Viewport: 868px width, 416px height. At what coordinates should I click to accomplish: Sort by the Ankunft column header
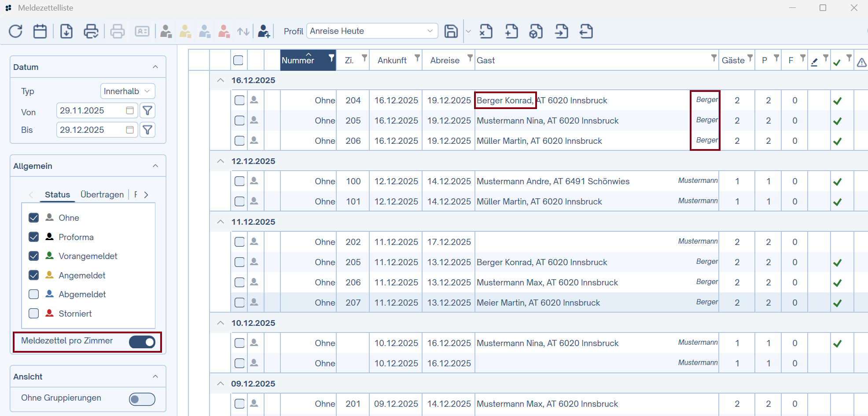coord(392,60)
